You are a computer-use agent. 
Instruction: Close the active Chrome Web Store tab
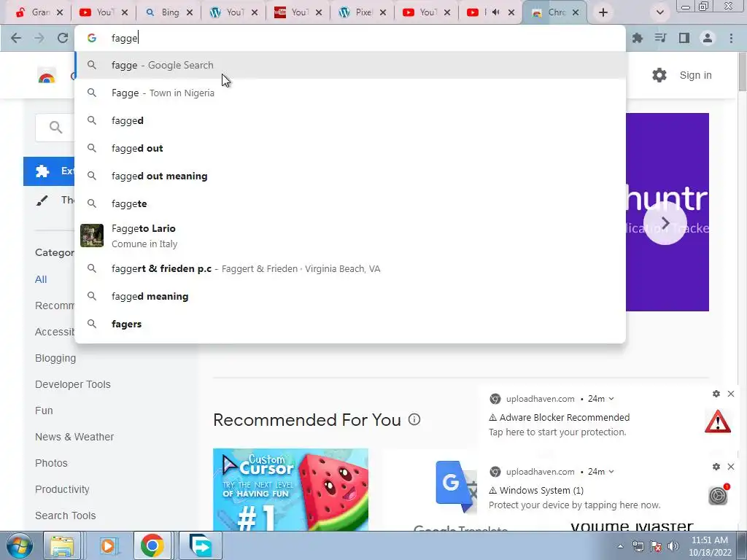coord(576,12)
